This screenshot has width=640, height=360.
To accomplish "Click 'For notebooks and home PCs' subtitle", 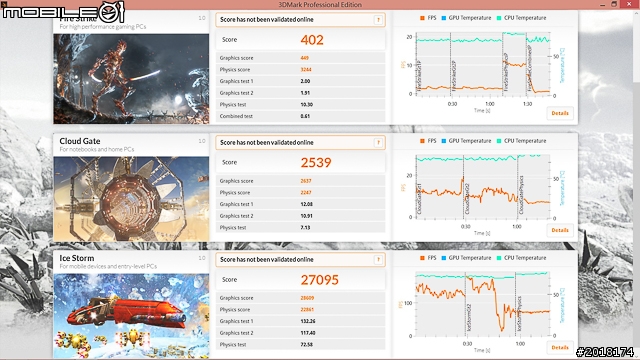I will click(97, 149).
